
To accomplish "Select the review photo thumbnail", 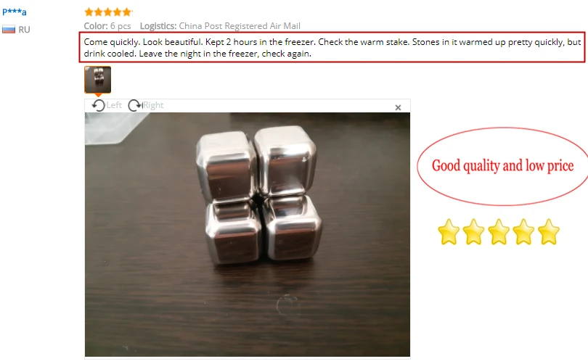I will pyautogui.click(x=97, y=79).
